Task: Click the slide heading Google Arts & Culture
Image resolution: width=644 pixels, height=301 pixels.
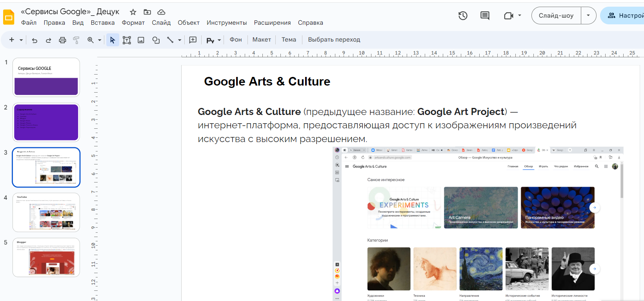Action: tap(267, 82)
